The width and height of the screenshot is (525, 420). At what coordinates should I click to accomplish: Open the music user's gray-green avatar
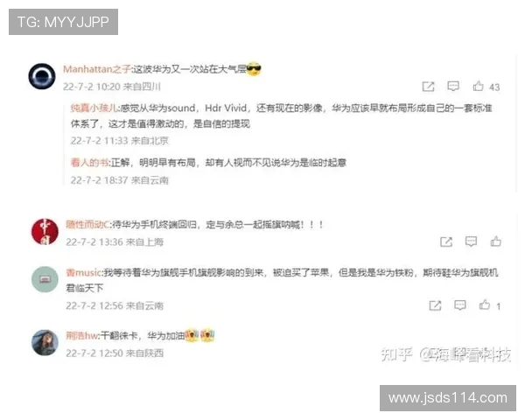coord(45,279)
